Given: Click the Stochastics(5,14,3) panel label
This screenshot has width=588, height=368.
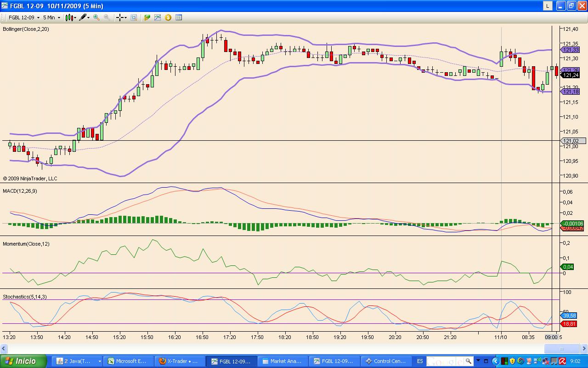Looking at the screenshot, I should pos(25,297).
